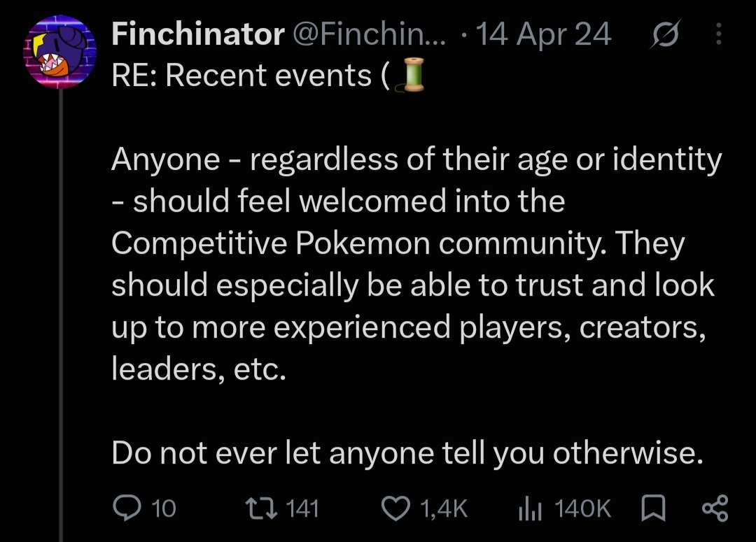Screen dimensions: 756x542
Task: Click the Grok slashed-circle icon
Action: coord(666,34)
